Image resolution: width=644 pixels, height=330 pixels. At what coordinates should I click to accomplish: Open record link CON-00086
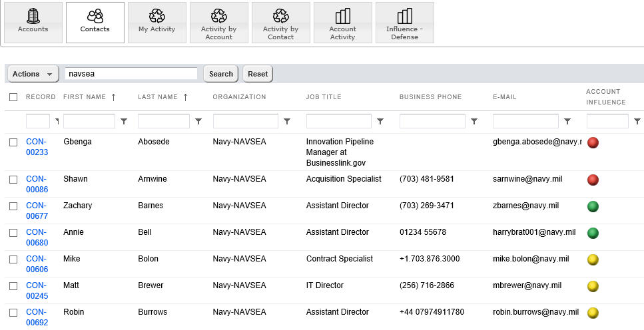[x=37, y=184]
